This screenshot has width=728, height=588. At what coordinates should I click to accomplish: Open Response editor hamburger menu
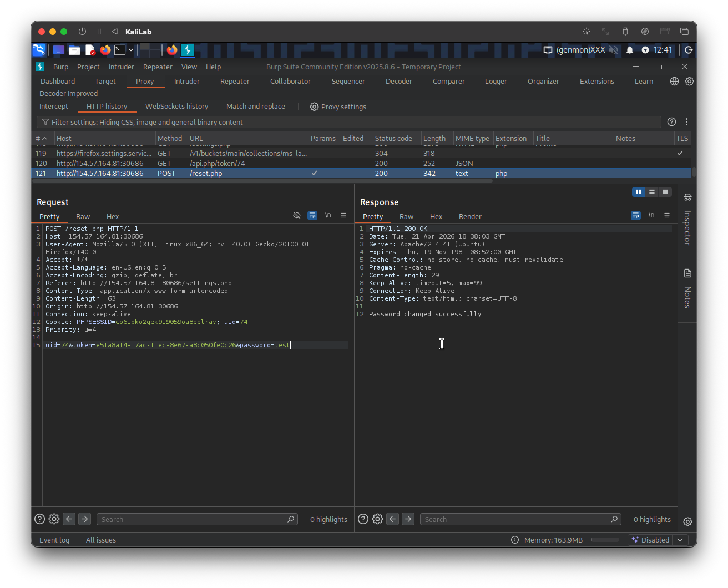coord(667,215)
